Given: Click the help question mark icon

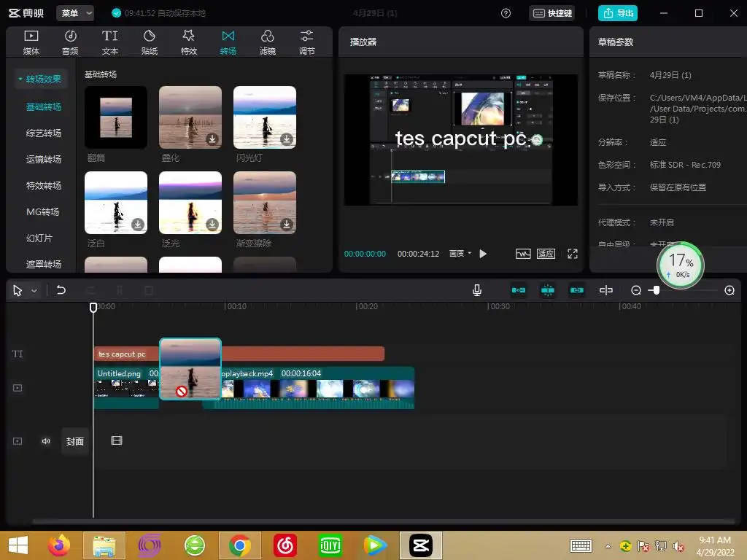Looking at the screenshot, I should (x=506, y=13).
